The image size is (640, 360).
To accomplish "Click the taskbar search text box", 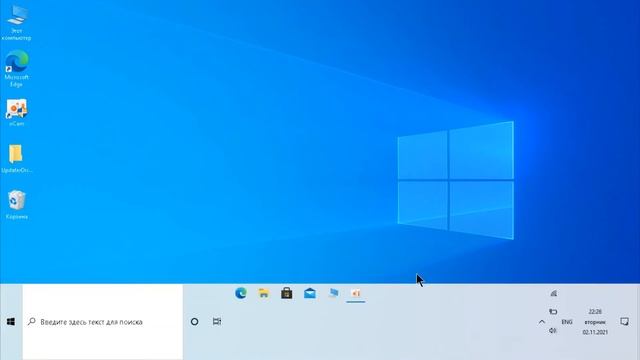I will click(102, 322).
